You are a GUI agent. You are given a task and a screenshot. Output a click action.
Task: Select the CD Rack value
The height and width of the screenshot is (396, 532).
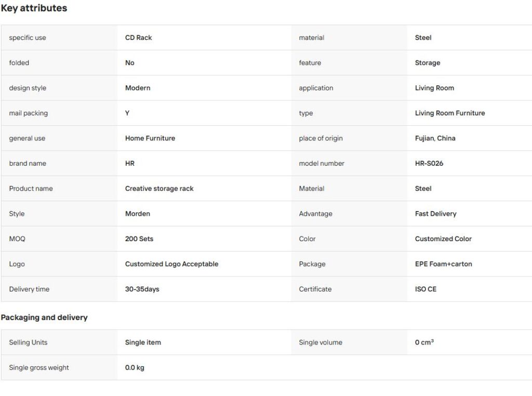pyautogui.click(x=138, y=37)
